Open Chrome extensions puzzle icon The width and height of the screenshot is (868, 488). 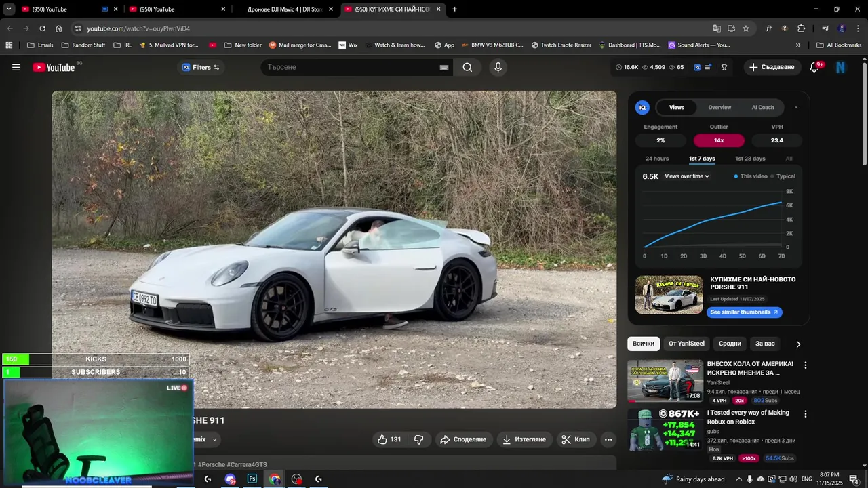tap(801, 28)
